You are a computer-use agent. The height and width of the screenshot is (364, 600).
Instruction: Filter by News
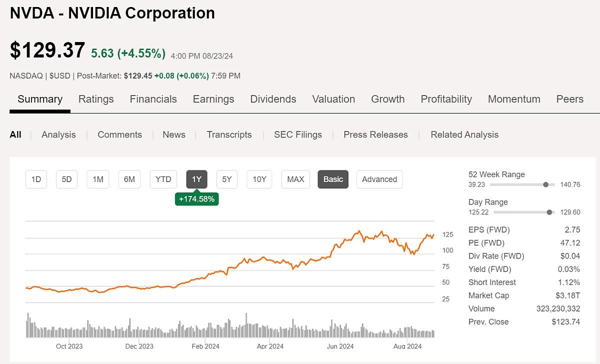click(x=174, y=134)
